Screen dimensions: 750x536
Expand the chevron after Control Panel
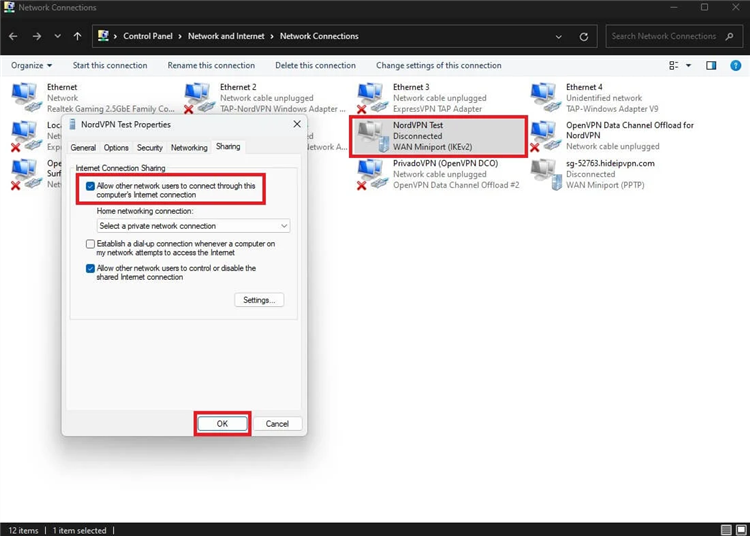pos(180,36)
